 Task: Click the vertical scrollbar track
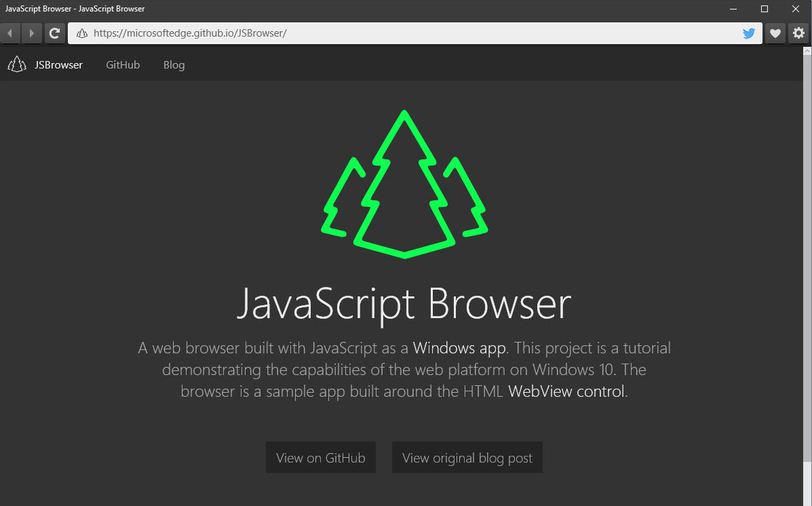pos(807,271)
